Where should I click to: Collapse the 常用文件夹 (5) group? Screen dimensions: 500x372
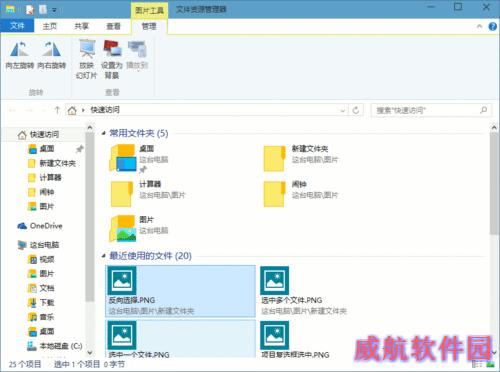104,133
